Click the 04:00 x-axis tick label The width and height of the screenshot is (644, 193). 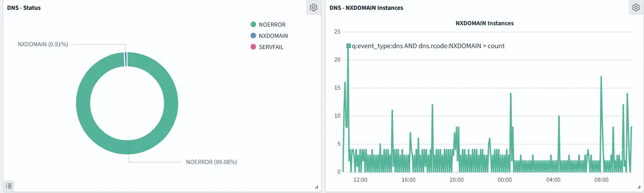point(553,179)
